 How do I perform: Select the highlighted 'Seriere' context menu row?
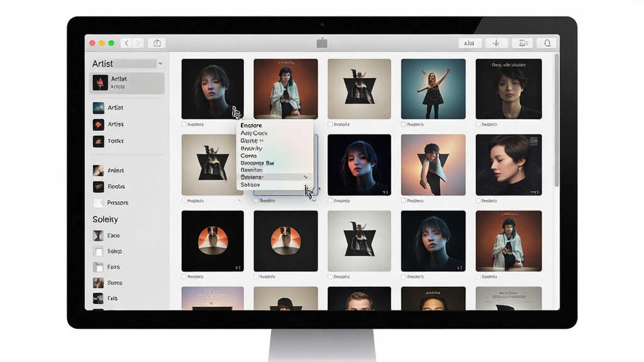click(274, 177)
